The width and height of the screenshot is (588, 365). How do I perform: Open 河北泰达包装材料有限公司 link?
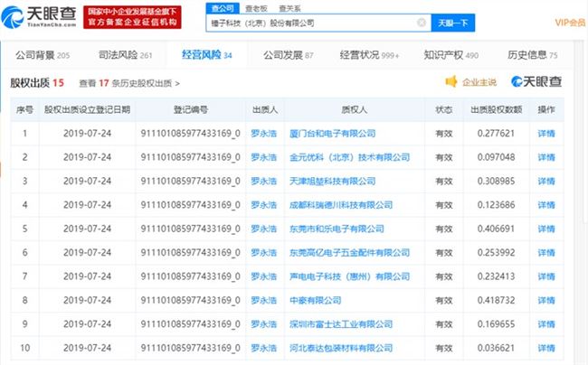341,348
